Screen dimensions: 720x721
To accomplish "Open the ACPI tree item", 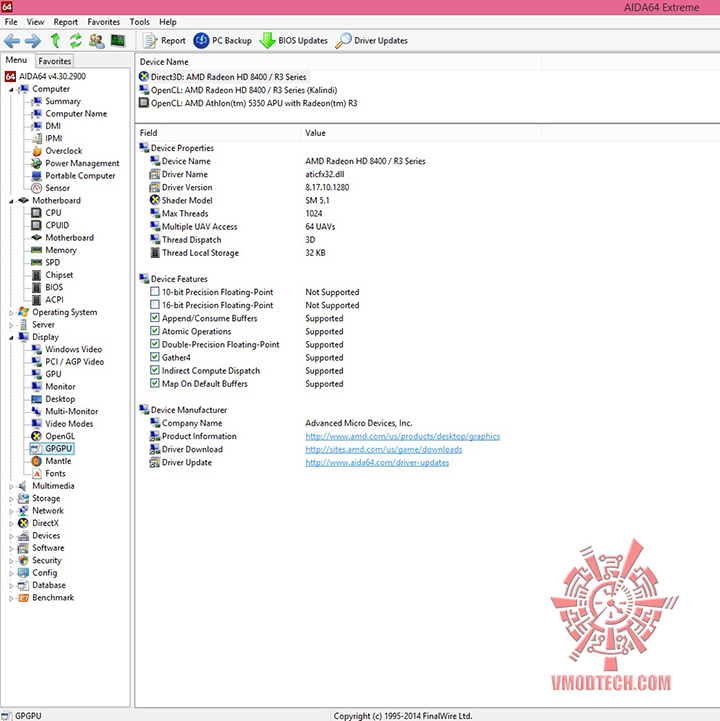I will (x=54, y=300).
